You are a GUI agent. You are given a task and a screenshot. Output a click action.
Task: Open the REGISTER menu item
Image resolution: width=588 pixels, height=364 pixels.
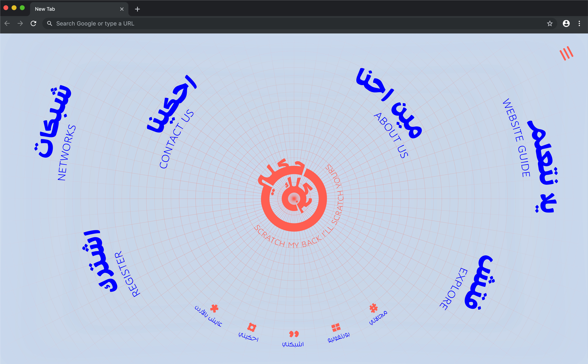127,274
